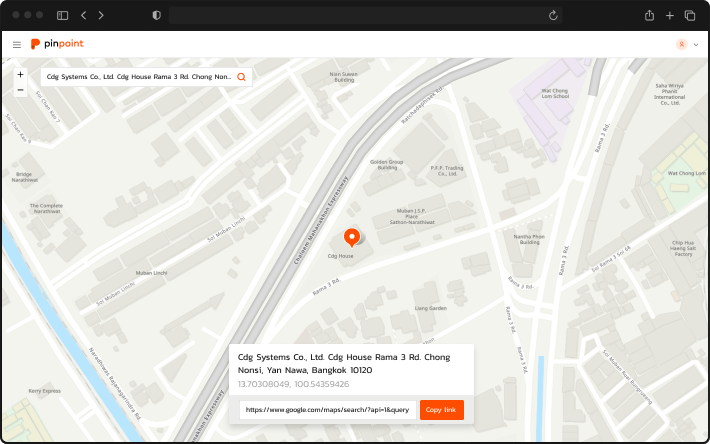Click the P.F.P. Trading Co., Ltd. label
Viewport: 710px width, 444px height.
click(447, 171)
